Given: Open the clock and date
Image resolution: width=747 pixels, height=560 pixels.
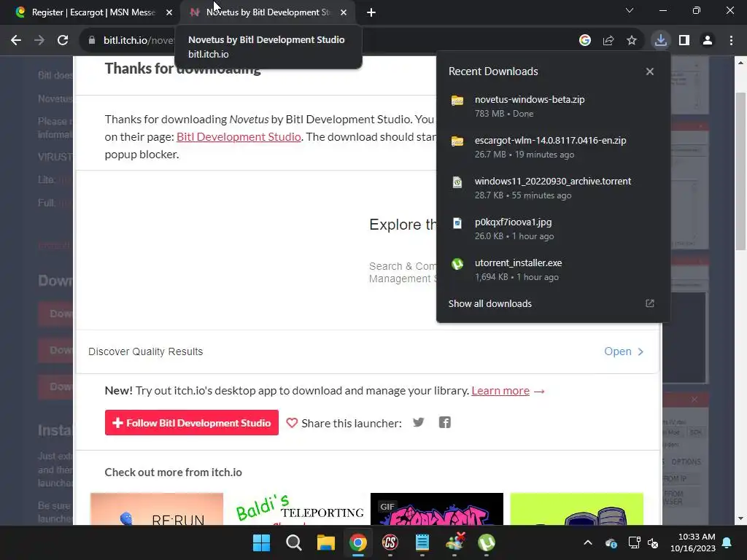Looking at the screenshot, I should click(x=693, y=542).
